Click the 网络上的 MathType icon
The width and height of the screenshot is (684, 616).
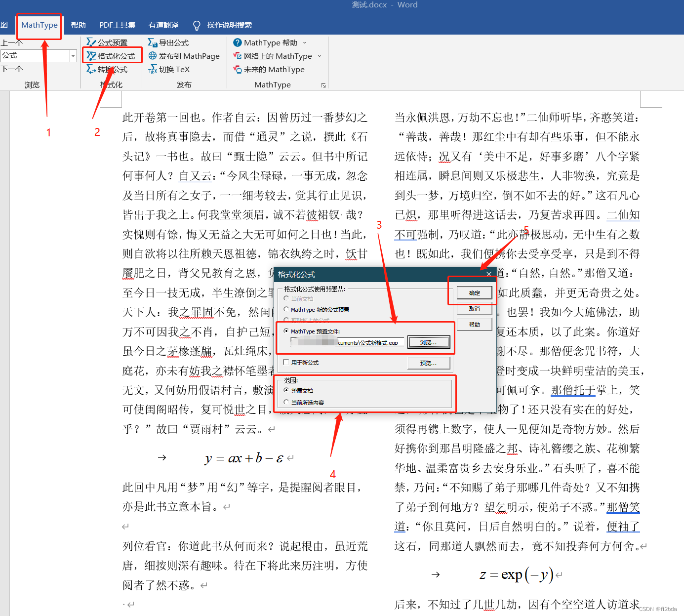(238, 56)
